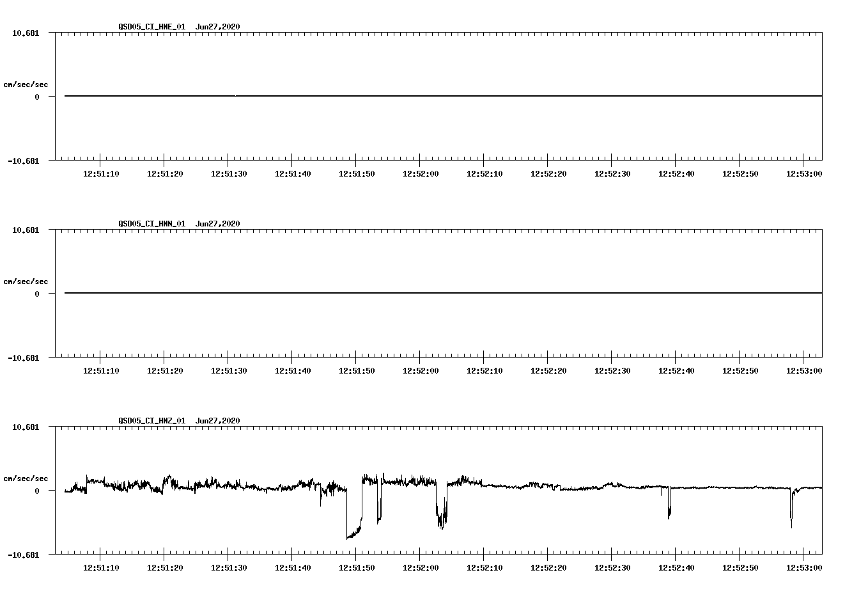Click the cm/sec/sec unit label on HNN chart
This screenshot has height=591, width=868.
26,281
